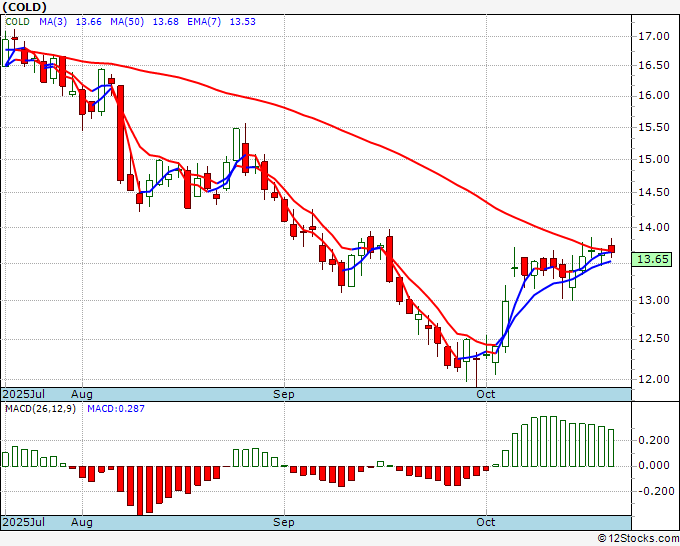Screen dimensions: 680x546
Task: Click the tall green early-October breakout candle
Action: [506, 324]
